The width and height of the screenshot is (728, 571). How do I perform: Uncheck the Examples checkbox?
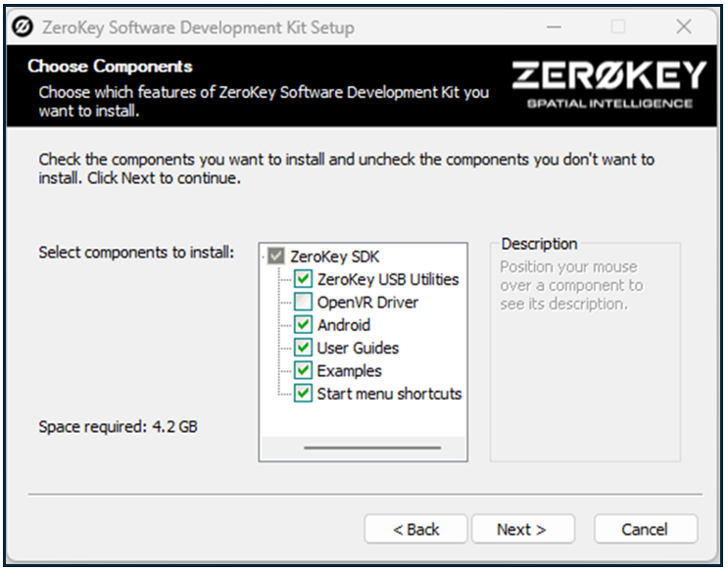click(x=304, y=371)
